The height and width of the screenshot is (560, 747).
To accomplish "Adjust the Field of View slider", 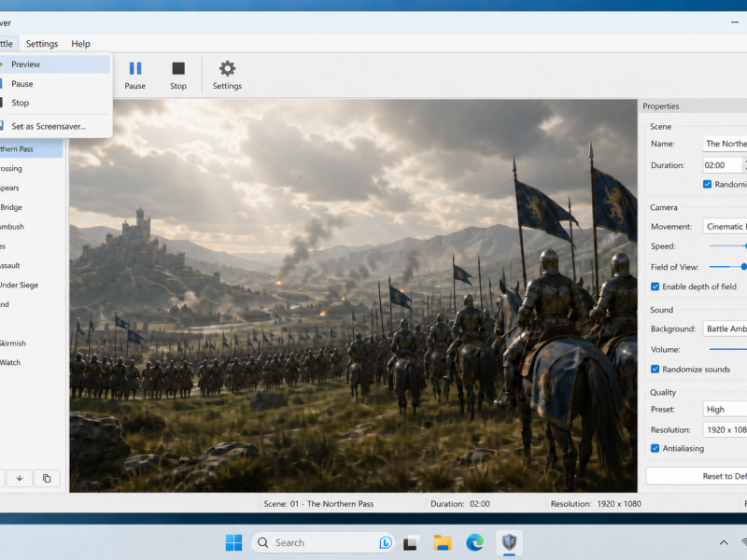I will click(x=728, y=267).
